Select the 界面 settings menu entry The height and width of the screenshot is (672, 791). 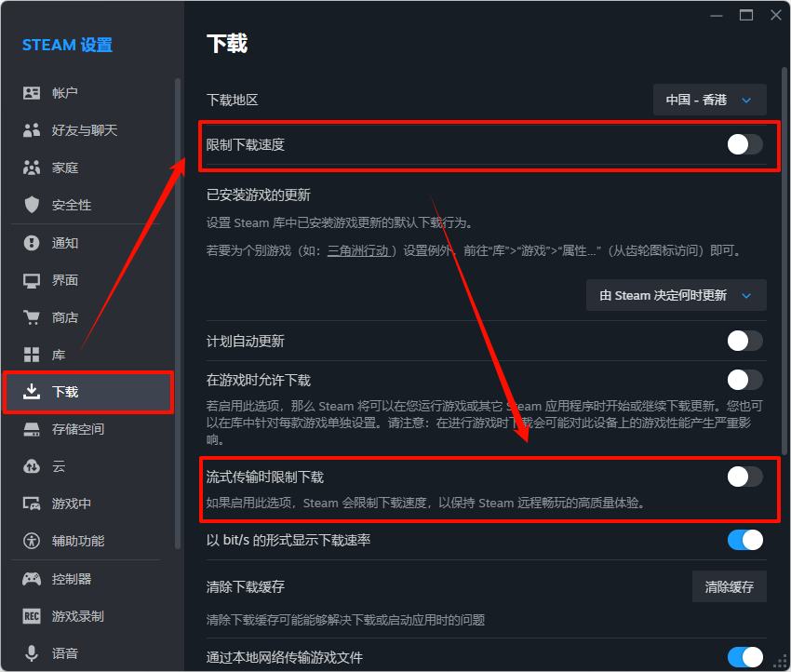[32, 279]
